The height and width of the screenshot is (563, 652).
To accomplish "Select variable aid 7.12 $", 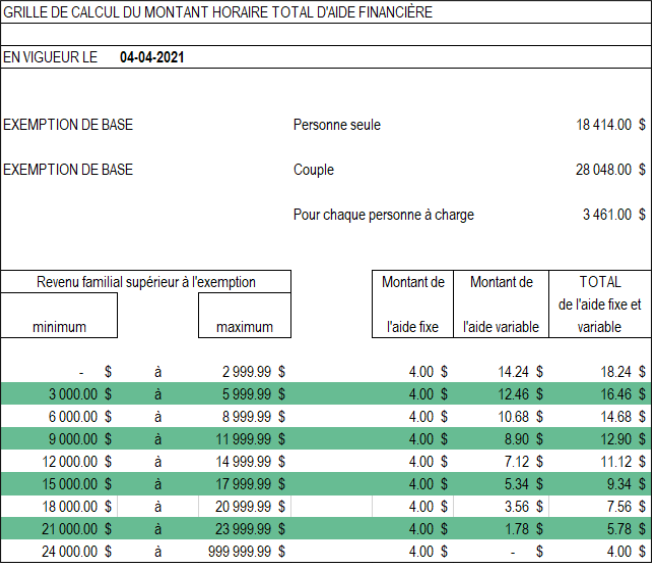I will [x=524, y=461].
